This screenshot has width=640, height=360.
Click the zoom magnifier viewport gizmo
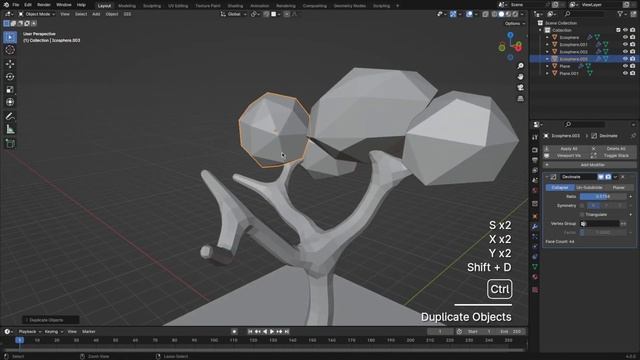coord(520,66)
